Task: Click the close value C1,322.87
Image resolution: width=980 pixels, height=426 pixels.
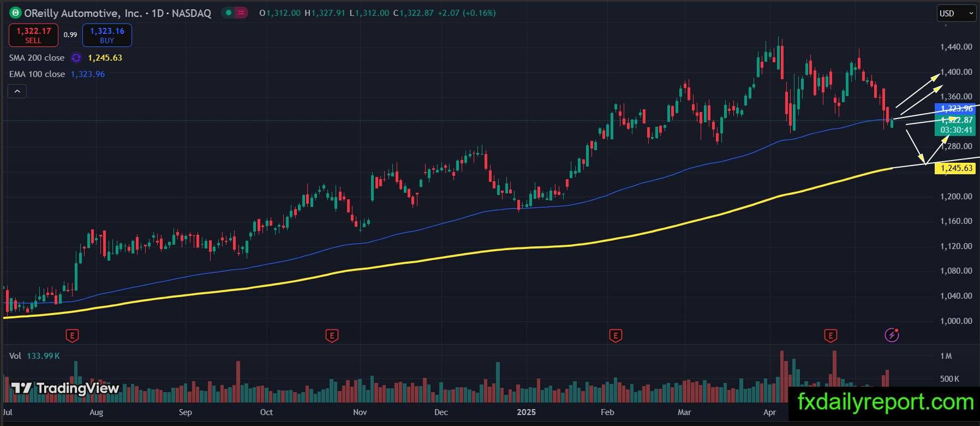Action: (413, 13)
